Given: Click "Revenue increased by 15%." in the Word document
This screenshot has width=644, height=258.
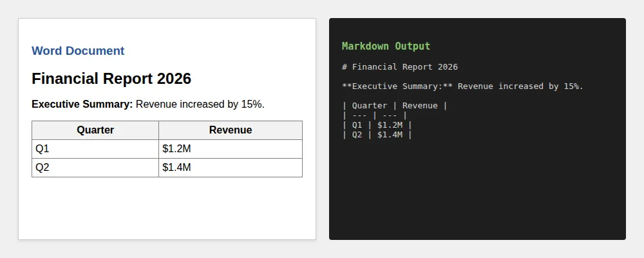Looking at the screenshot, I should pyautogui.click(x=200, y=104).
